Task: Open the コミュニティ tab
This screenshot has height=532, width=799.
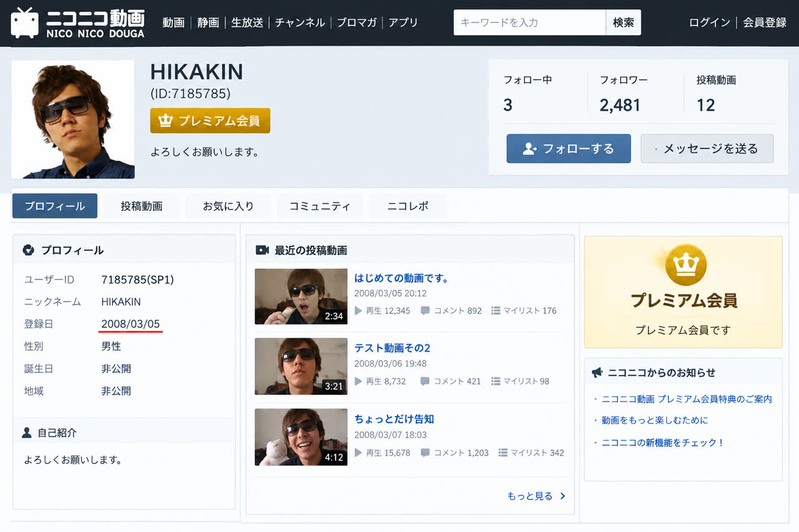Action: (x=320, y=206)
